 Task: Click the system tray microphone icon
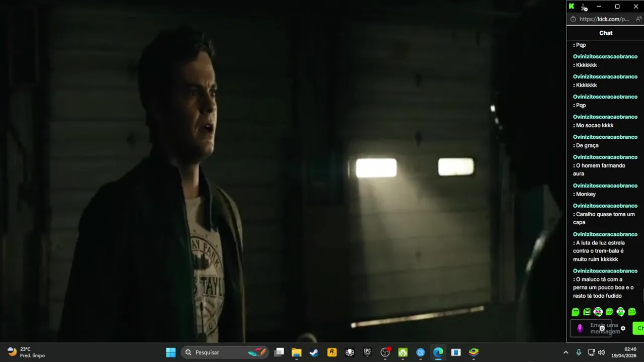pyautogui.click(x=579, y=352)
